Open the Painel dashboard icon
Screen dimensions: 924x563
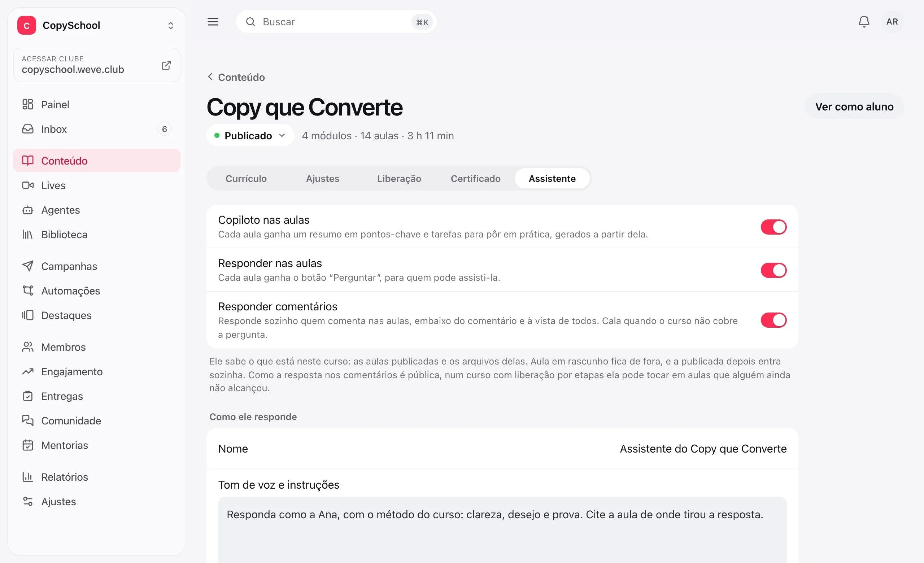pyautogui.click(x=28, y=104)
